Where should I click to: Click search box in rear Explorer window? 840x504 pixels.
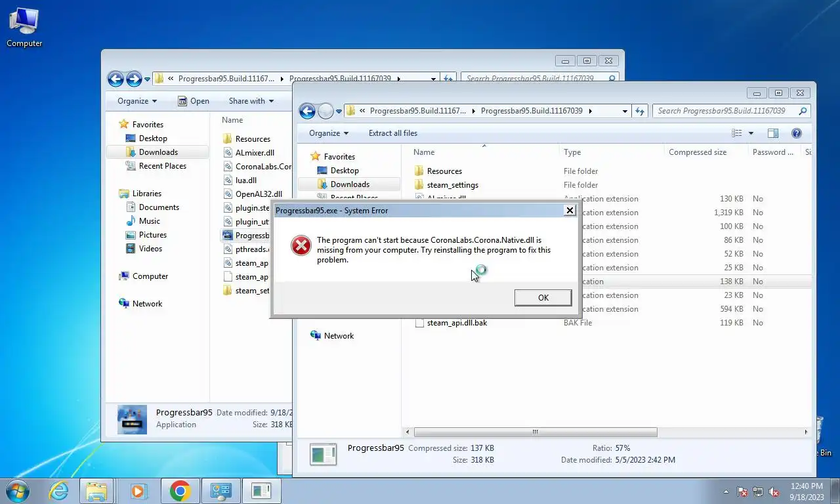pos(539,78)
